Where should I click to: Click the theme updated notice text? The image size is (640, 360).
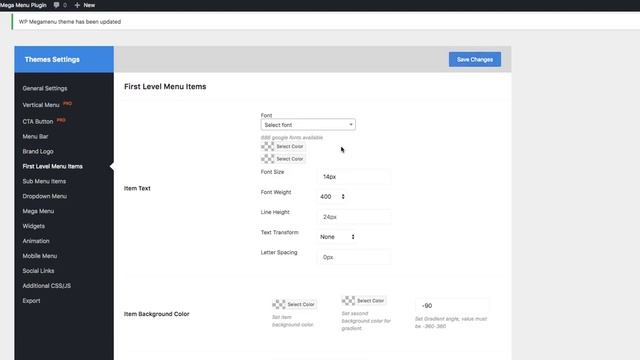coord(70,22)
